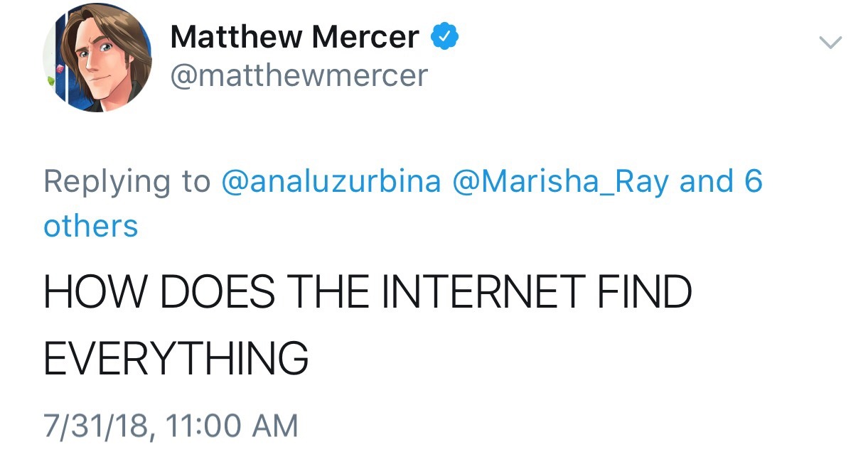
Task: Open the @analuzurbina mention link
Action: (331, 181)
